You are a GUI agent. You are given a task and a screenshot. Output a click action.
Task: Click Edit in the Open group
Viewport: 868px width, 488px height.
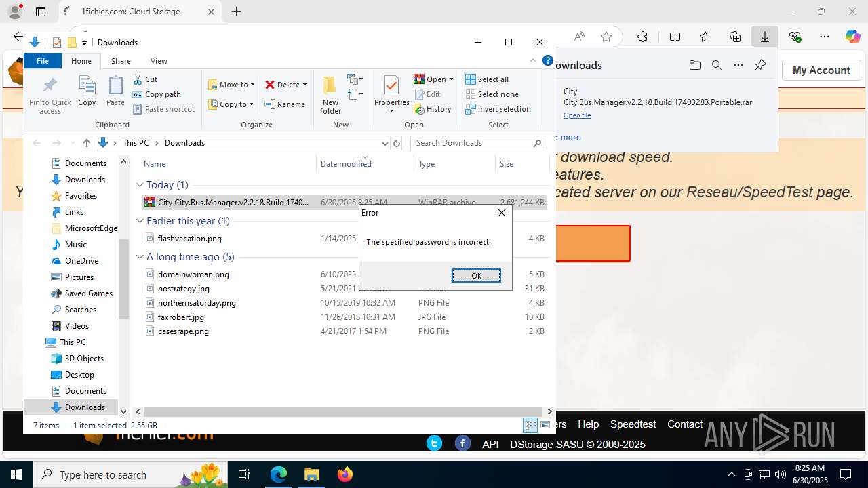point(427,94)
